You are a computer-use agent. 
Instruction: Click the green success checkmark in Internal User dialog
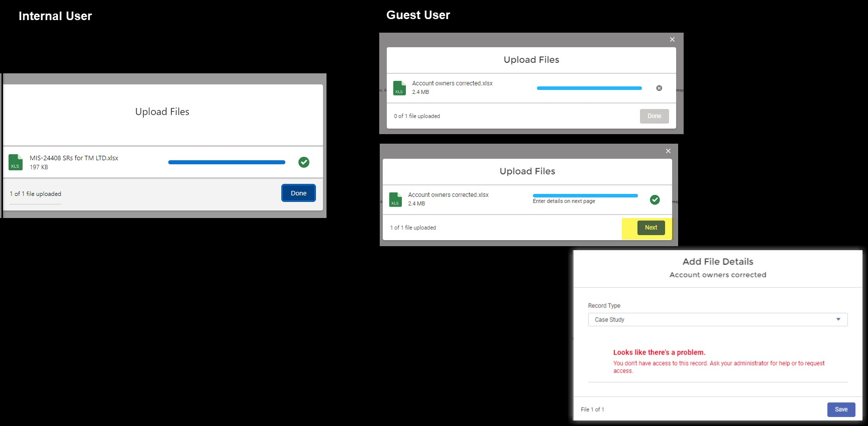pos(304,162)
